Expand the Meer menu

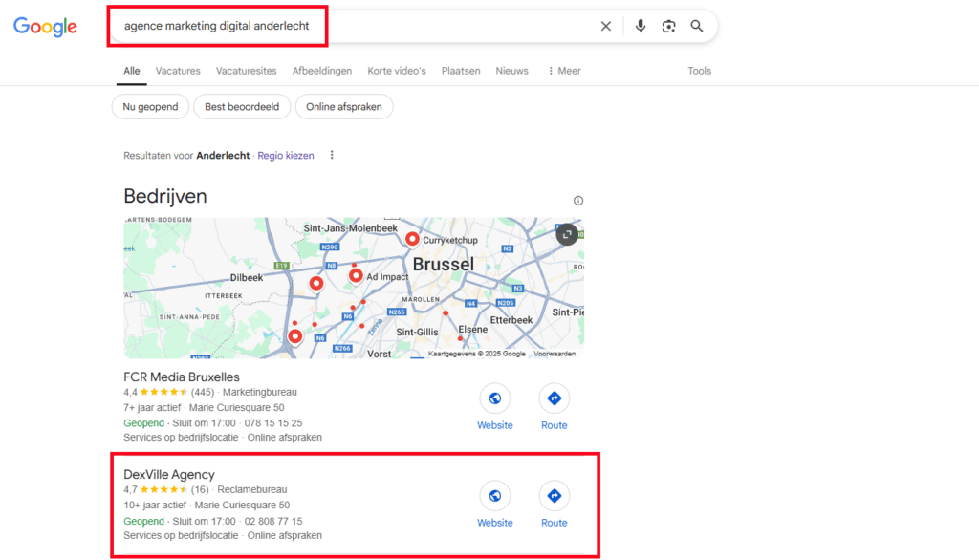point(564,71)
